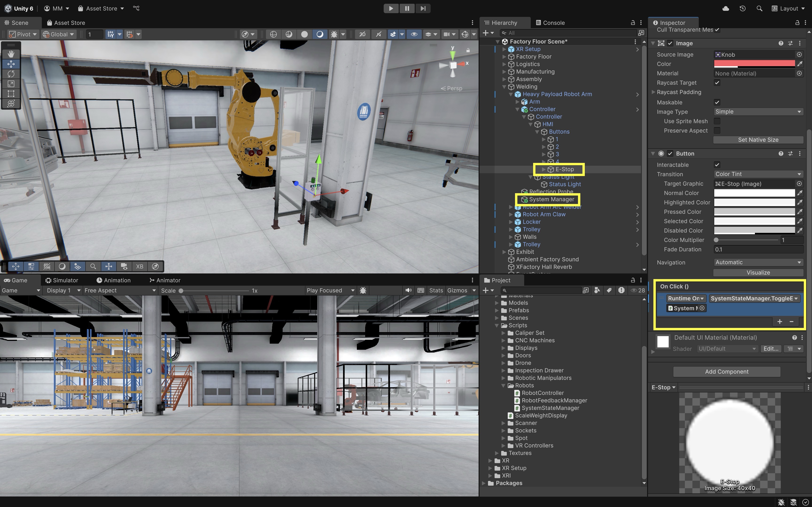This screenshot has width=812, height=507.
Task: Click the Step frame button
Action: 423,8
